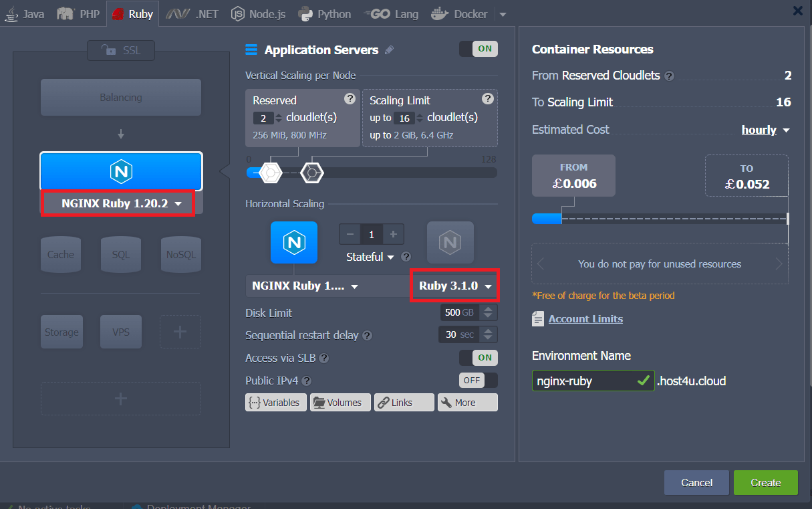Screen dimensions: 812x509
Task: Click the Account Limits book icon
Action: click(539, 318)
